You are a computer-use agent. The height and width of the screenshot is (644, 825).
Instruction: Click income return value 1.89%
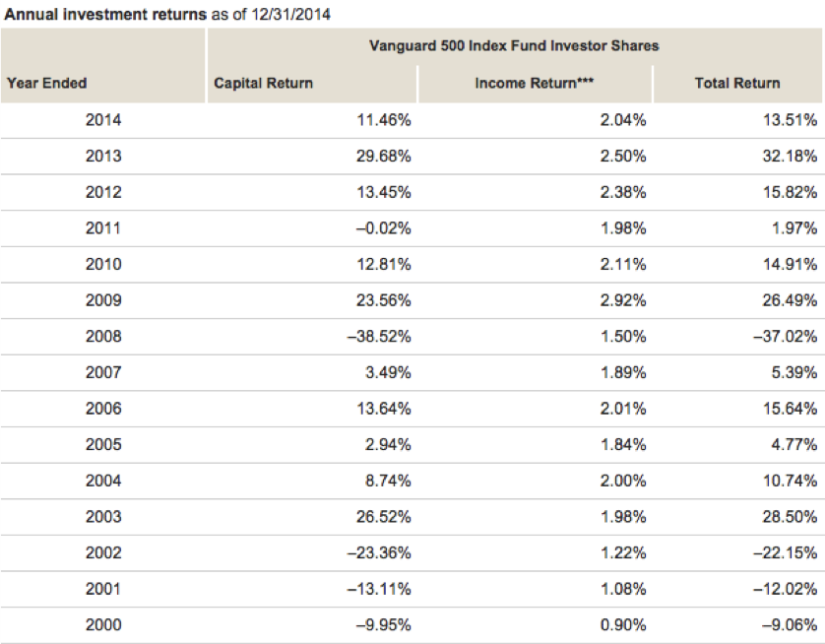click(623, 372)
